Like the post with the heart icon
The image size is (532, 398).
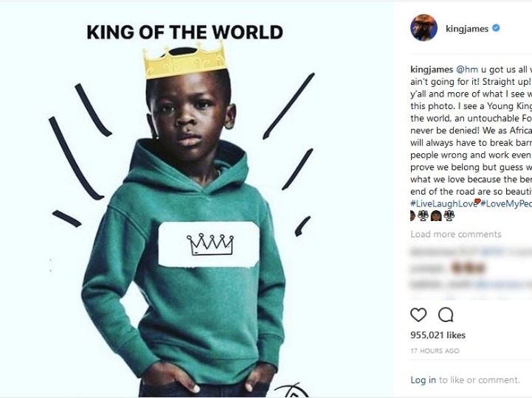coord(418,315)
